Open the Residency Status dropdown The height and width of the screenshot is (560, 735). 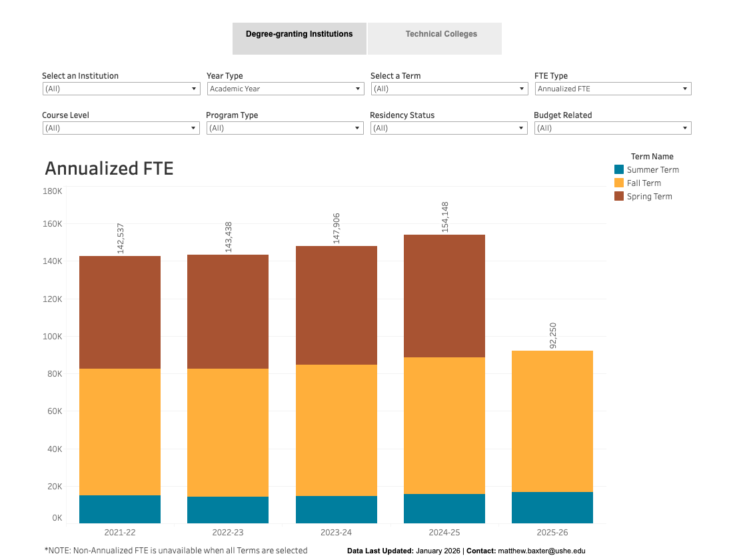(x=448, y=128)
